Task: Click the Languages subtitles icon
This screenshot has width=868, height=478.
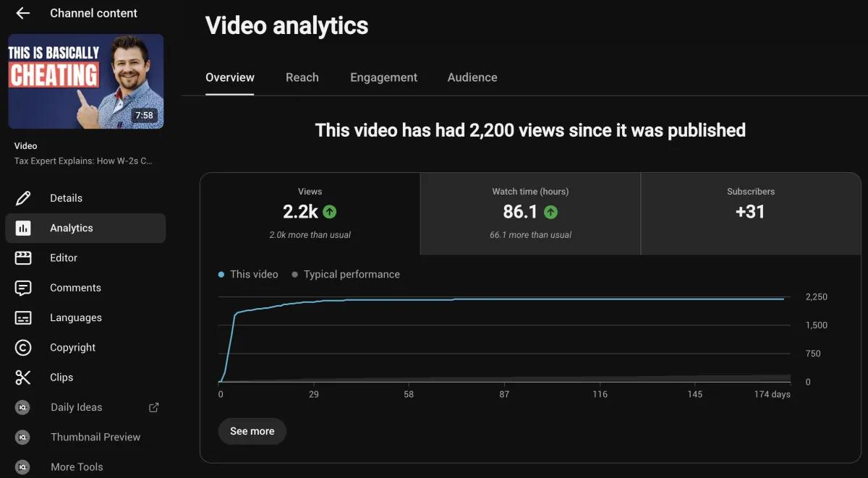Action: tap(23, 317)
